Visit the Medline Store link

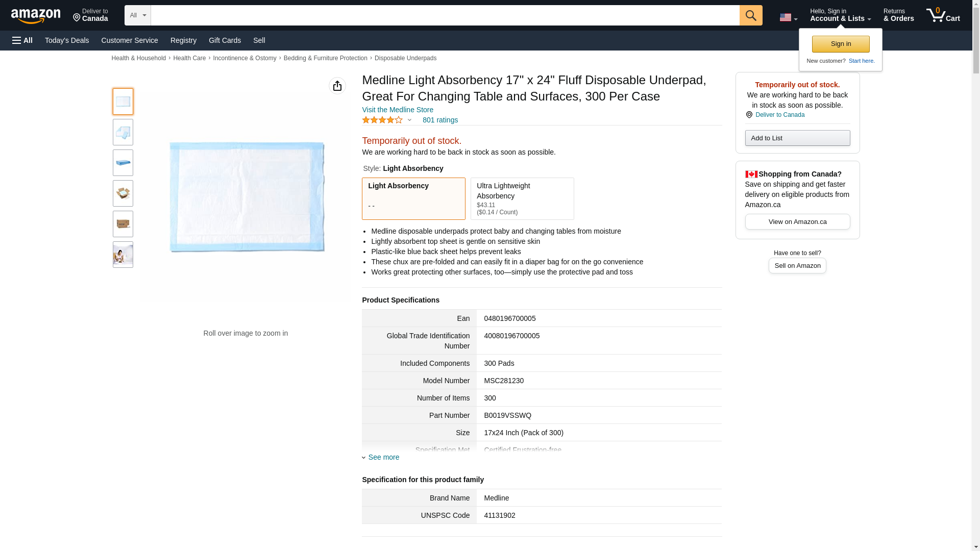[398, 110]
